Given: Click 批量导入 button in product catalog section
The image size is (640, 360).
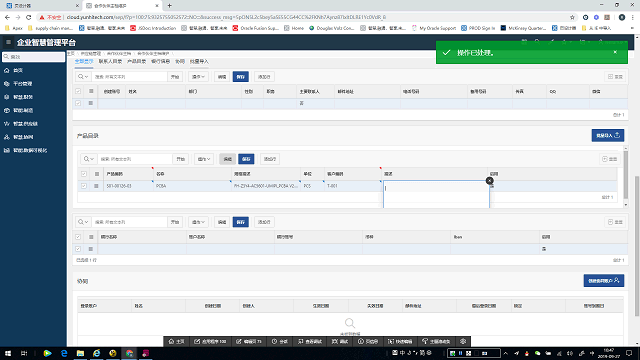Looking at the screenshot, I should [608, 136].
